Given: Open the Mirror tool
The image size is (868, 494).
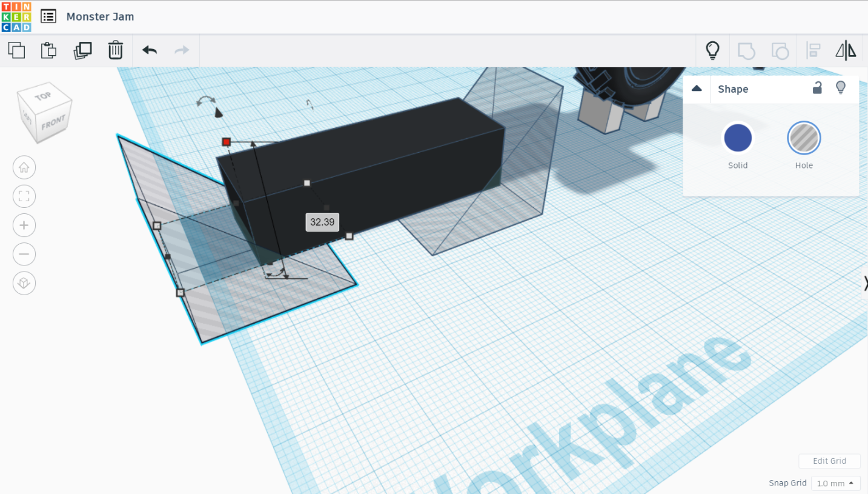Looking at the screenshot, I should [x=846, y=50].
